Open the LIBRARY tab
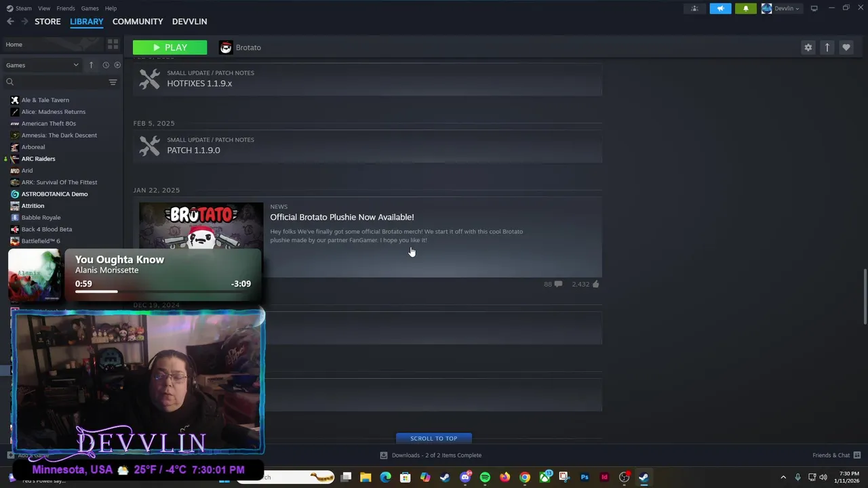868x488 pixels. click(x=87, y=22)
